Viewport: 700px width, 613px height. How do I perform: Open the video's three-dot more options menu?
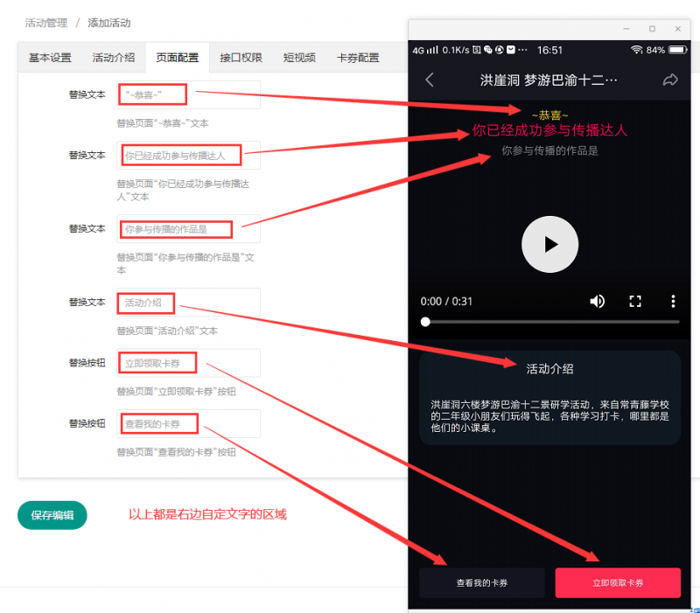click(x=673, y=301)
